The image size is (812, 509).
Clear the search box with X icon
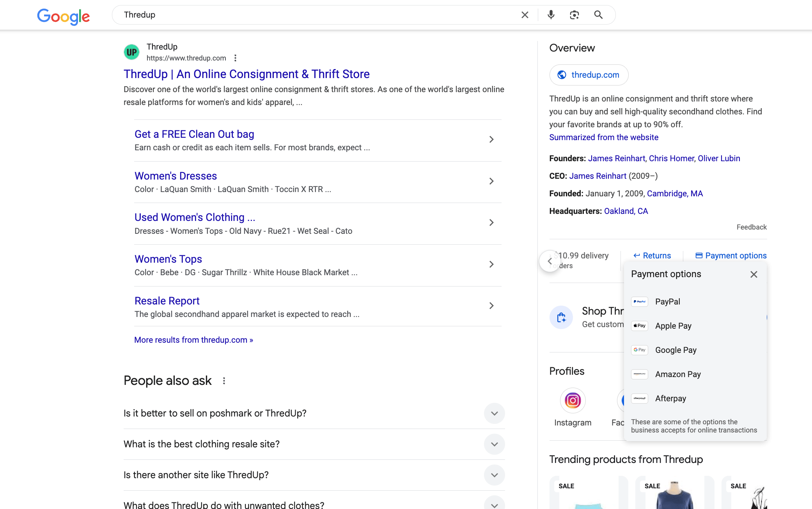[x=525, y=15]
